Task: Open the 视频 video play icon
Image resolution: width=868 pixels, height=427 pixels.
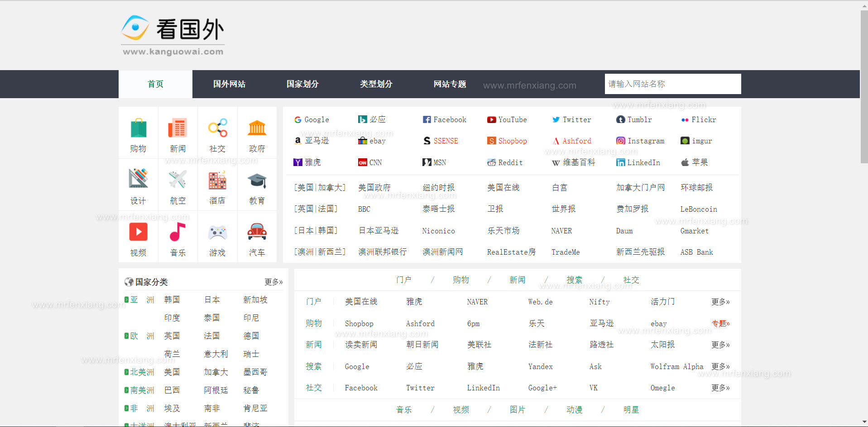Action: click(138, 232)
